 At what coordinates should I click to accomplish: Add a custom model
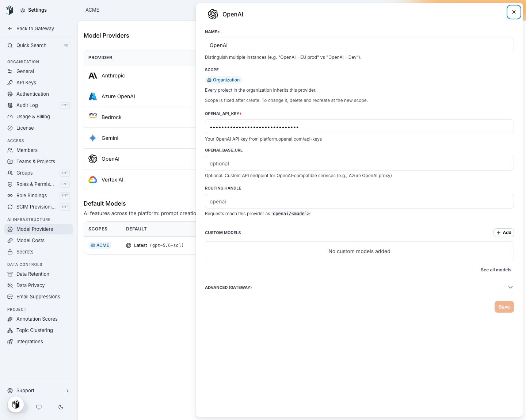coord(504,233)
